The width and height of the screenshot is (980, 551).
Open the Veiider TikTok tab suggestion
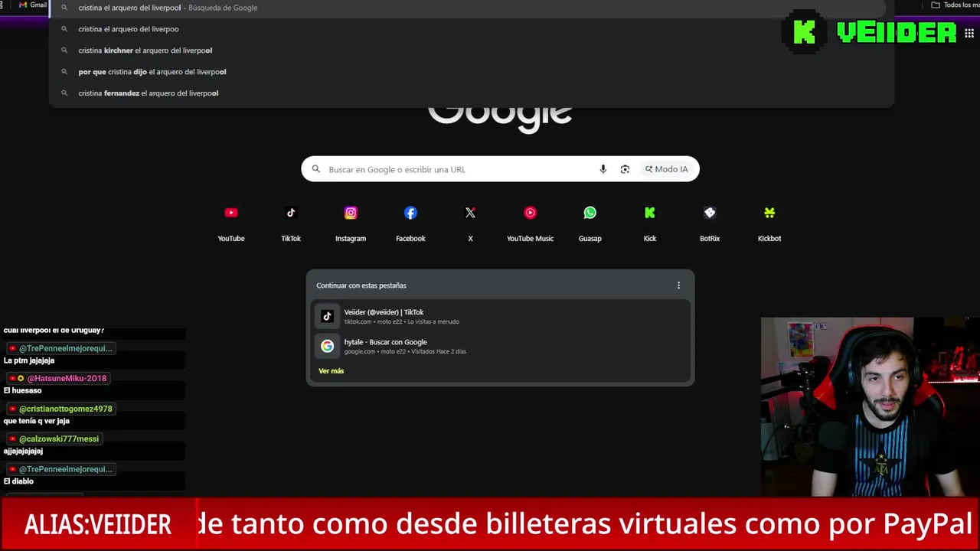[501, 316]
